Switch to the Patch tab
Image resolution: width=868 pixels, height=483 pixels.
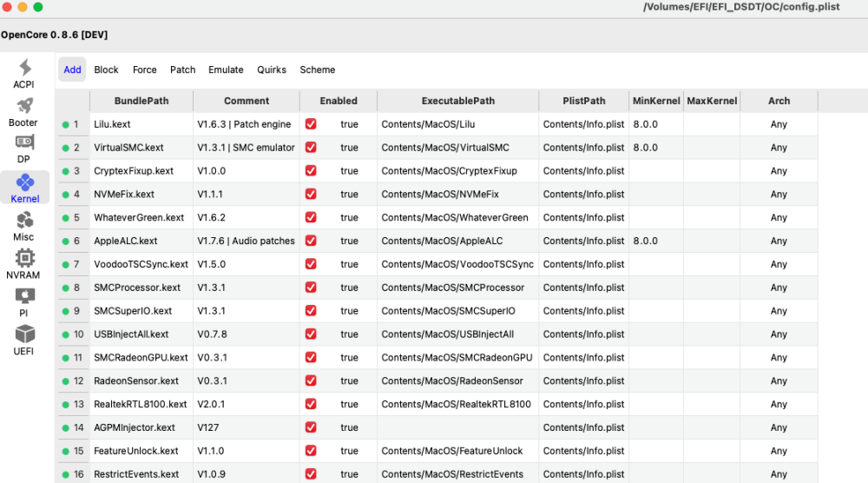(182, 69)
